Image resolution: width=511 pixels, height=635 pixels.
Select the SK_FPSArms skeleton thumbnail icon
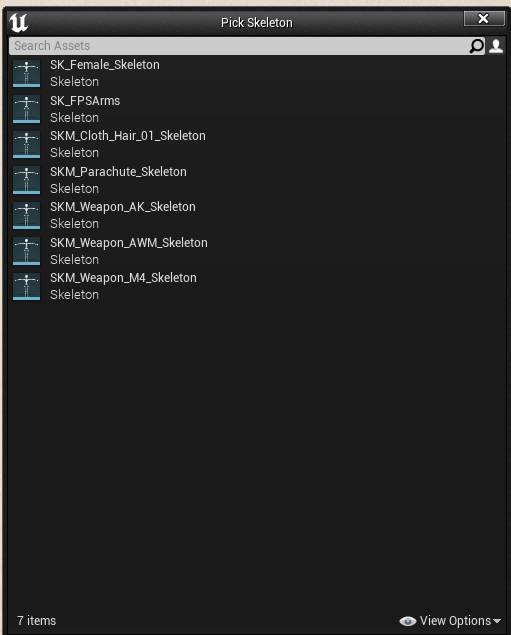(x=26, y=109)
